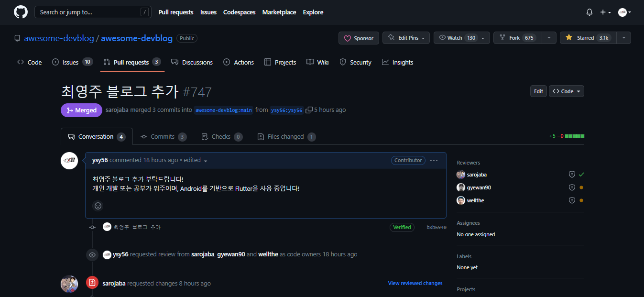The height and width of the screenshot is (297, 644).
Task: Open wellthe in Reviewers list
Action: tap(475, 200)
